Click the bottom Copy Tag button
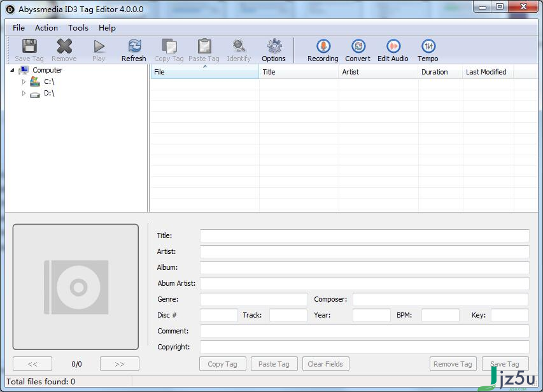This screenshot has height=392, width=543. 223,364
